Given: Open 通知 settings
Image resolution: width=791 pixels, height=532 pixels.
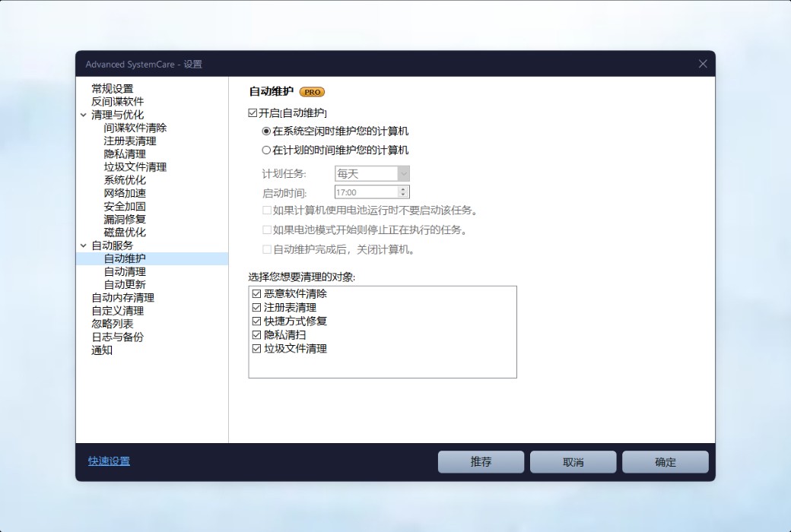Looking at the screenshot, I should click(102, 350).
